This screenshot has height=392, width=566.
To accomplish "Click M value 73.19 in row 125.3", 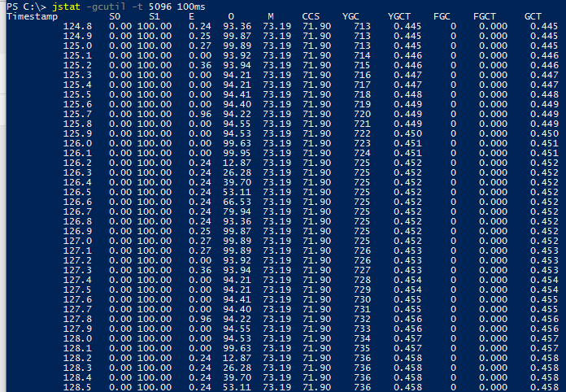I will coord(276,75).
